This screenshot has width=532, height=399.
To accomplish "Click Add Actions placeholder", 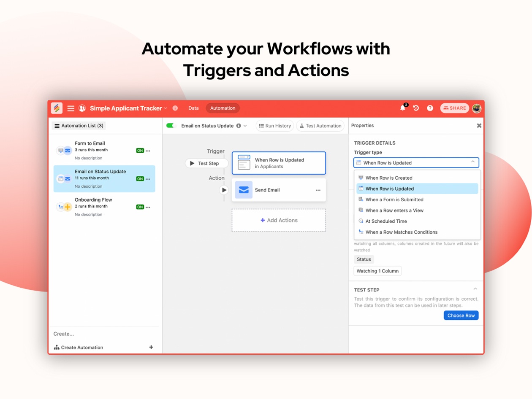I will pyautogui.click(x=279, y=220).
